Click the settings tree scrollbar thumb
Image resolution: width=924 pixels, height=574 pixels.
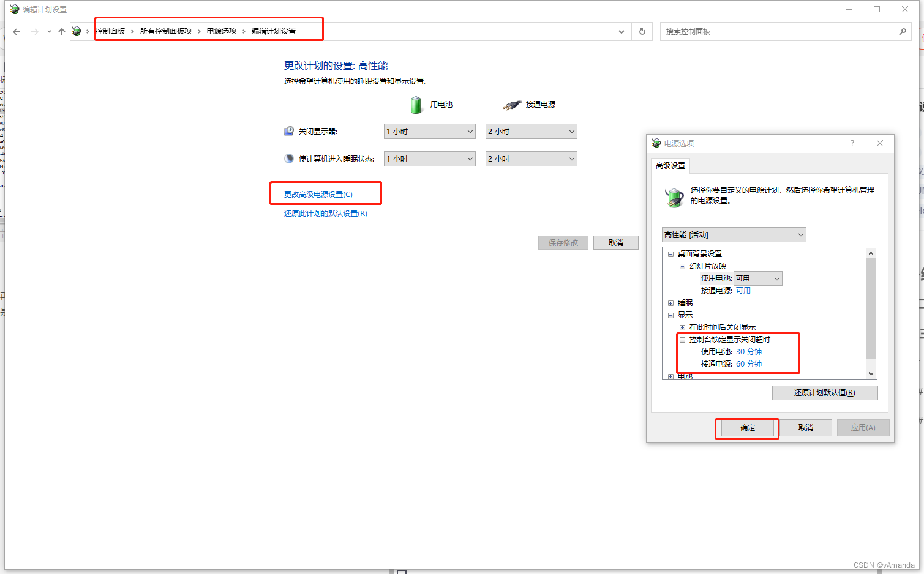coord(871,308)
